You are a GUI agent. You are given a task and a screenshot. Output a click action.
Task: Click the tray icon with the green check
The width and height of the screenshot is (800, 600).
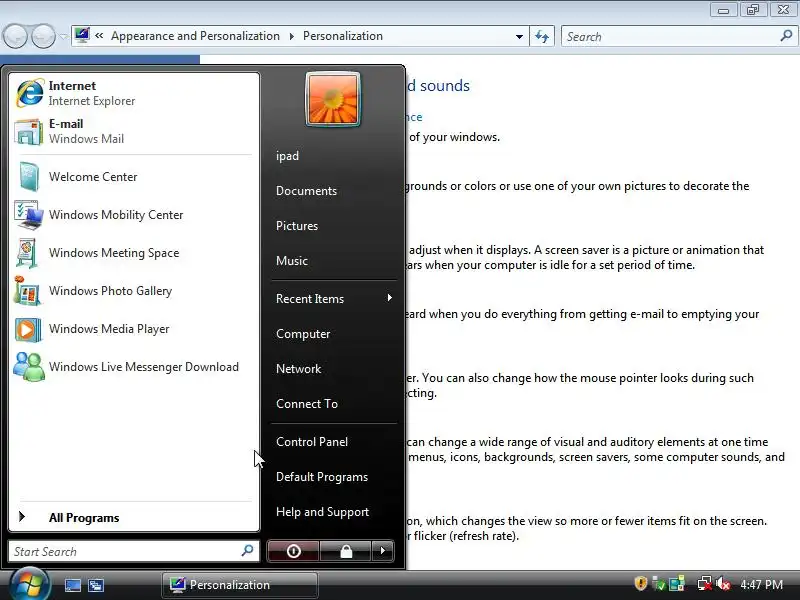pyautogui.click(x=659, y=584)
